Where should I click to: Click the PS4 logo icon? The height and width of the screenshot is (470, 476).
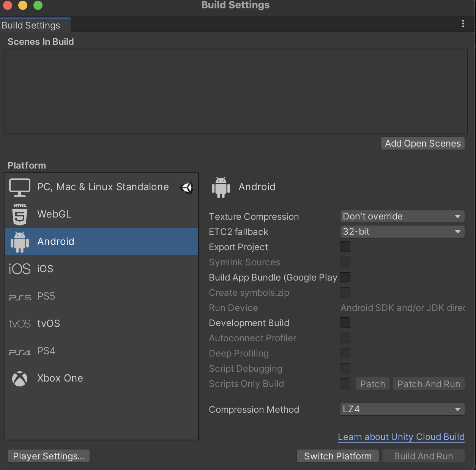pos(20,352)
